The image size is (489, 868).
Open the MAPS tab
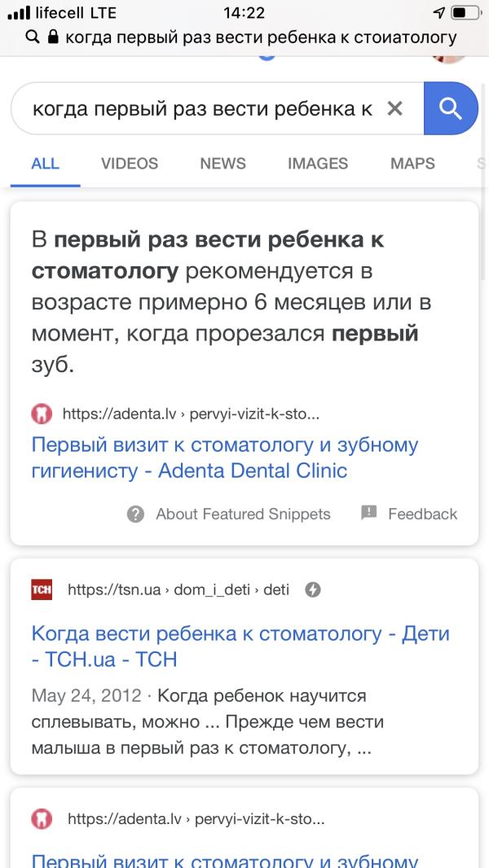(412, 164)
